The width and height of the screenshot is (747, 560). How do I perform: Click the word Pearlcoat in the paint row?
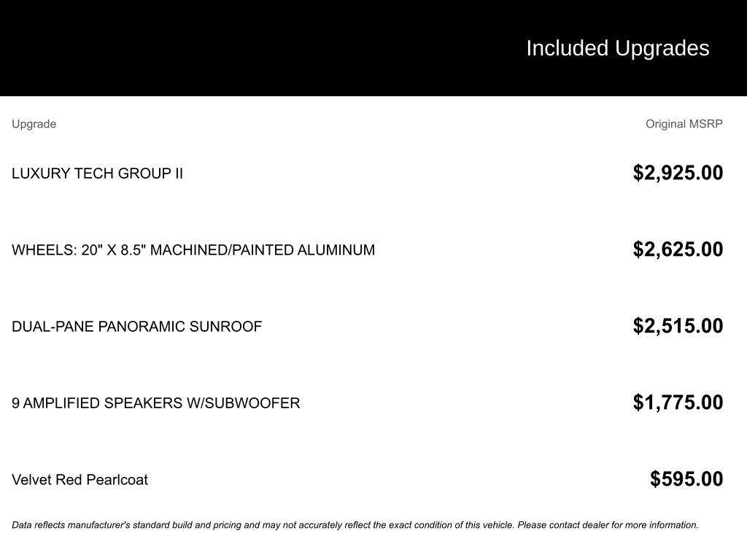pos(117,480)
